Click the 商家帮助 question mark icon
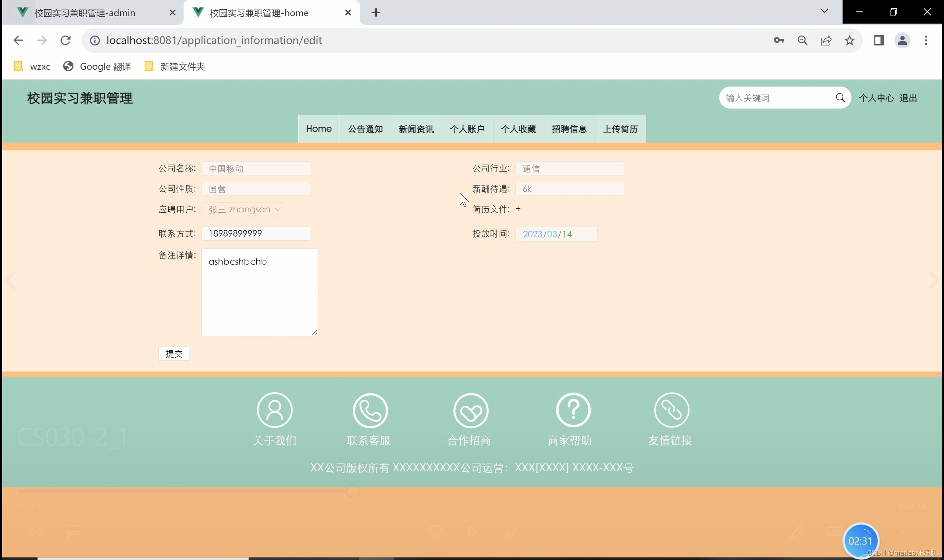This screenshot has width=944, height=560. (x=573, y=410)
